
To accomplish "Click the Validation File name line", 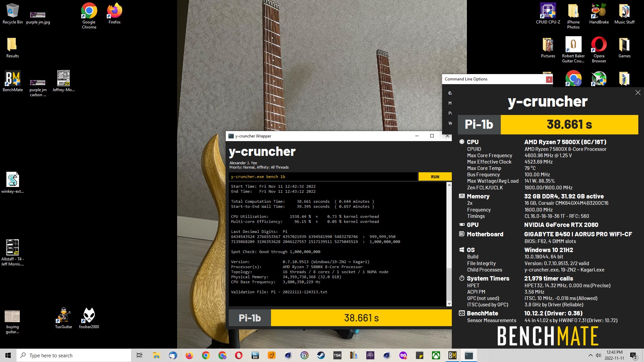I will [279, 292].
